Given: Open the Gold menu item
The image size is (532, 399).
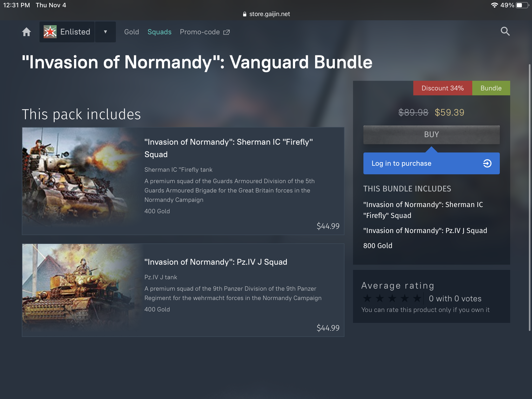Looking at the screenshot, I should [131, 32].
